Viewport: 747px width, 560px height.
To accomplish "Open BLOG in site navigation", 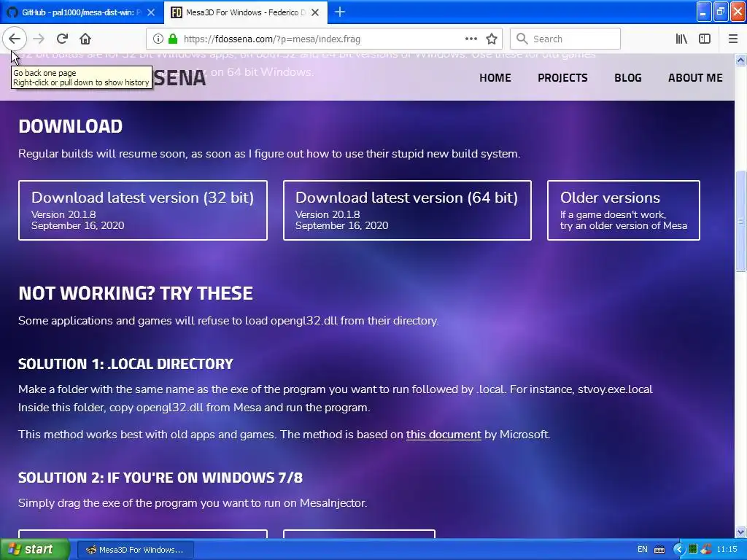I will (628, 77).
